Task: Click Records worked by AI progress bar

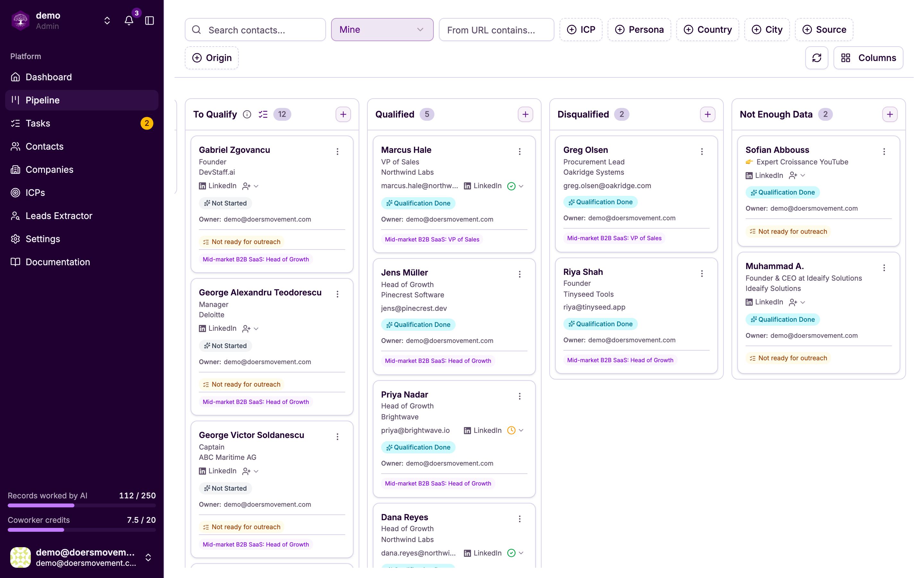Action: [x=82, y=505]
